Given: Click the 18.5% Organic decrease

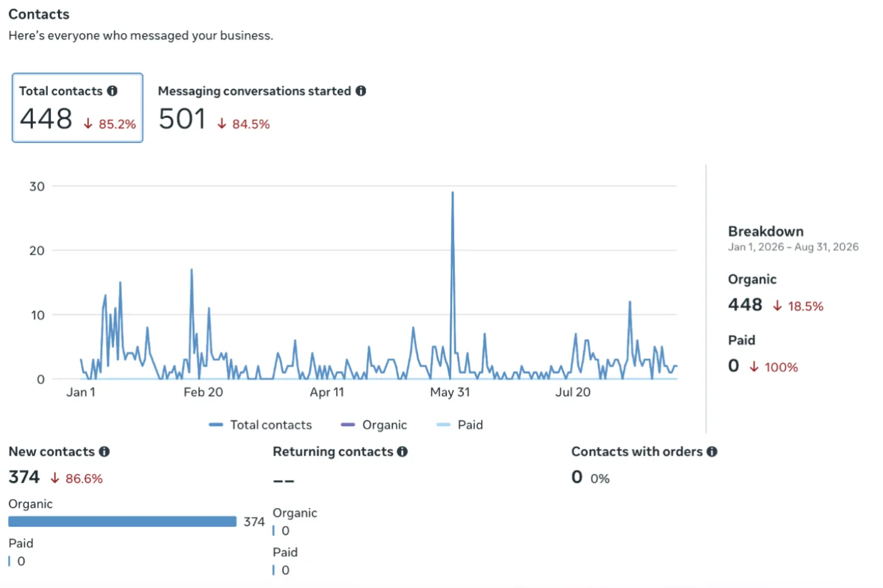Looking at the screenshot, I should point(798,306).
